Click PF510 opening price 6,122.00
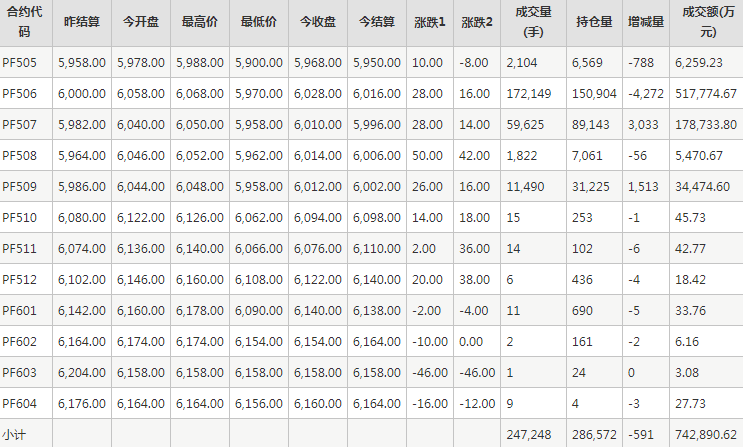 click(141, 218)
